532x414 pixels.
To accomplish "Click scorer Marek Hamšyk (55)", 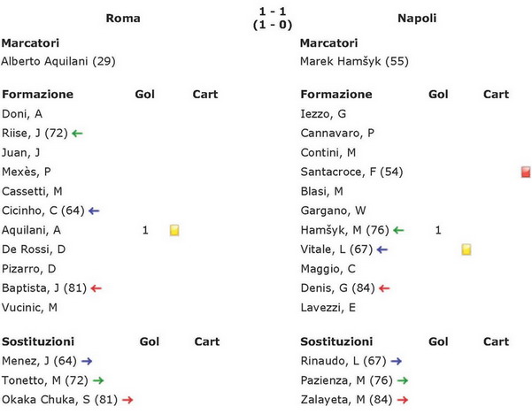I will (x=355, y=61).
